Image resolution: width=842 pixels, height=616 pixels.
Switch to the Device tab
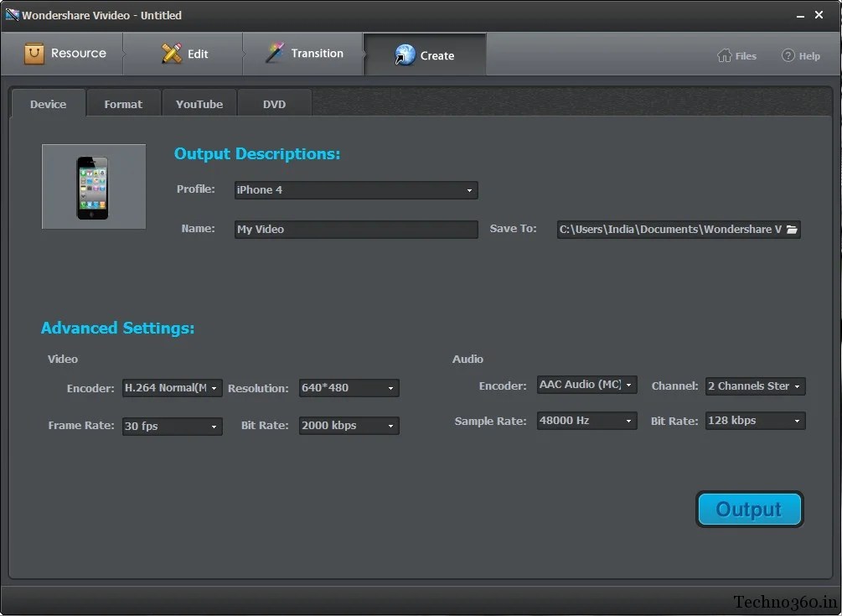[x=49, y=104]
